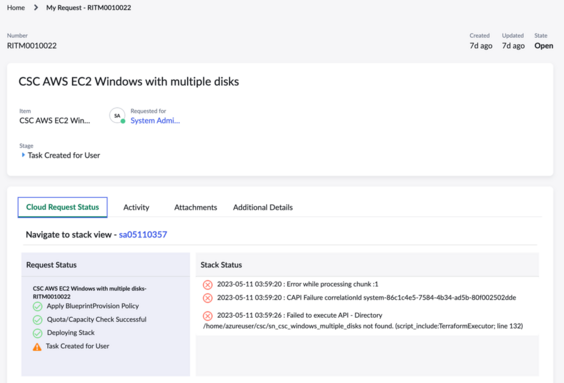Click the Open state value
Viewport: 564px width, 383px height.
point(543,46)
